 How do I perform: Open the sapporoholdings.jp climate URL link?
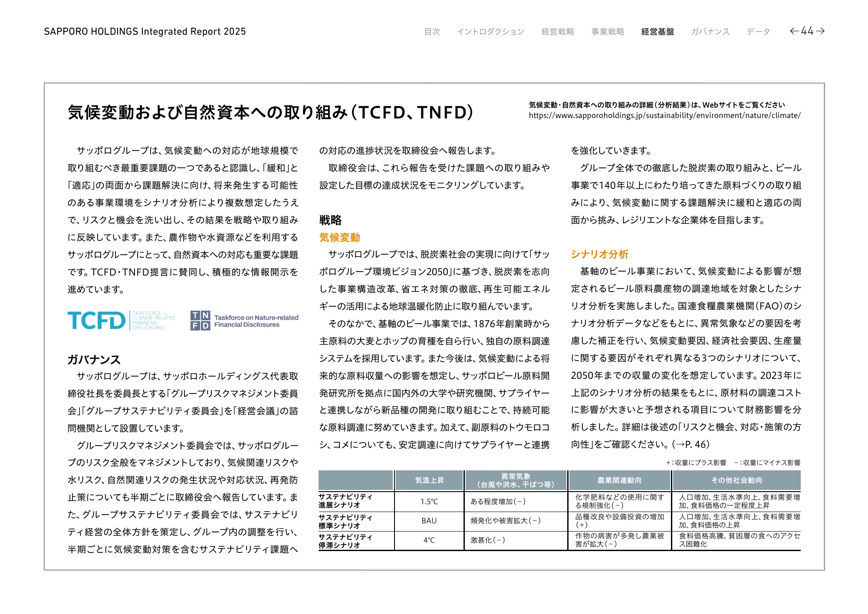pyautogui.click(x=664, y=115)
